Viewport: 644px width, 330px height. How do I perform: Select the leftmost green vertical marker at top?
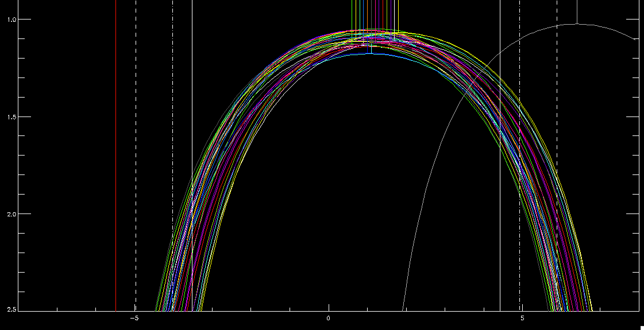coord(352,14)
